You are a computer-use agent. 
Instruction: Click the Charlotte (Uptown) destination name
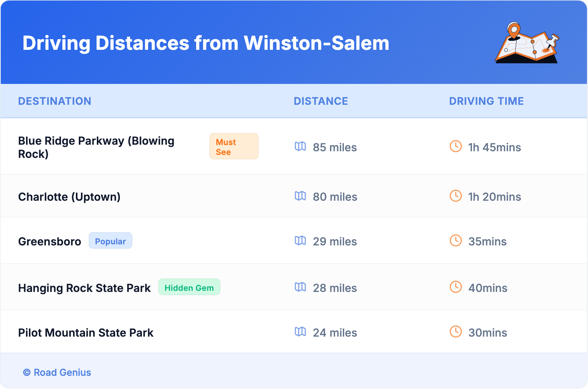pos(69,197)
